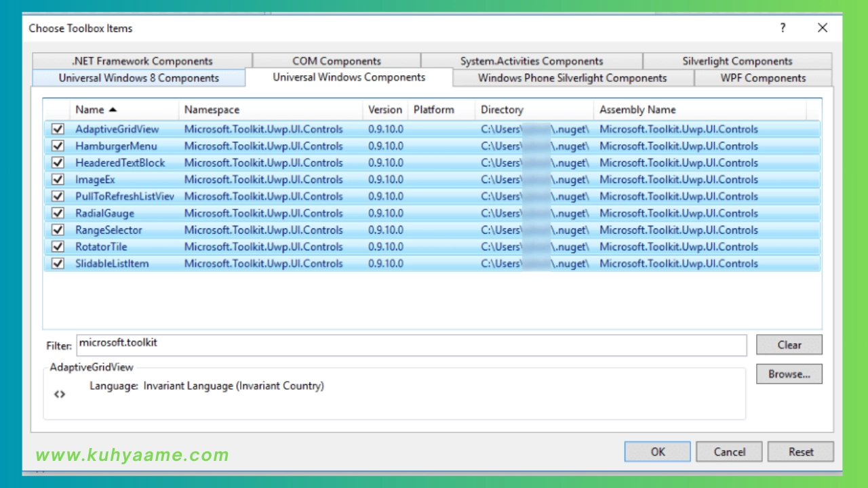Close the Choose Toolbox Items dialog
This screenshot has height=488, width=868.
(x=823, y=28)
